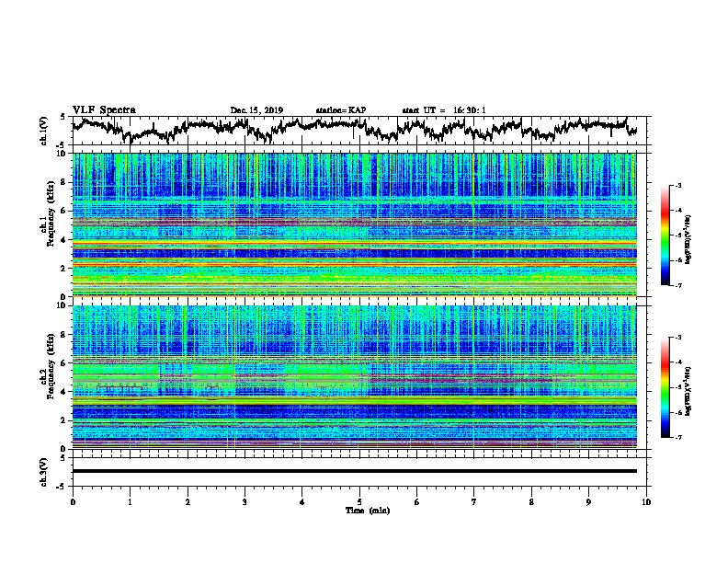Click the '9' tick on the Time axis
Screen dimensions: 728x563
tap(588, 502)
